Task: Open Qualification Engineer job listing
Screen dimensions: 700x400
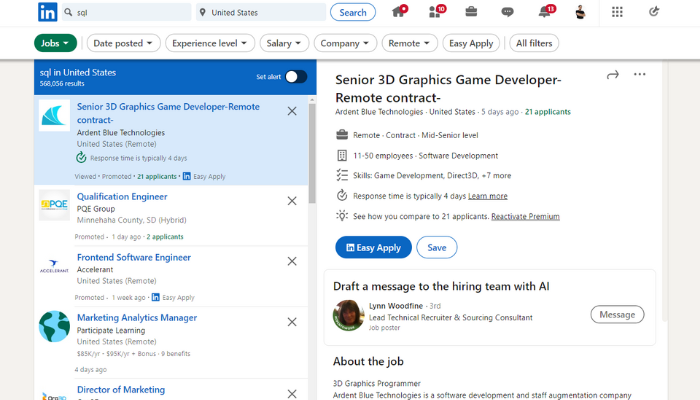Action: 122,196
